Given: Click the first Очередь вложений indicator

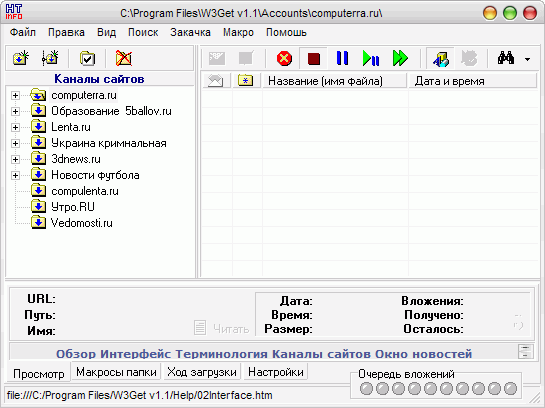Looking at the screenshot, I should click(366, 389).
